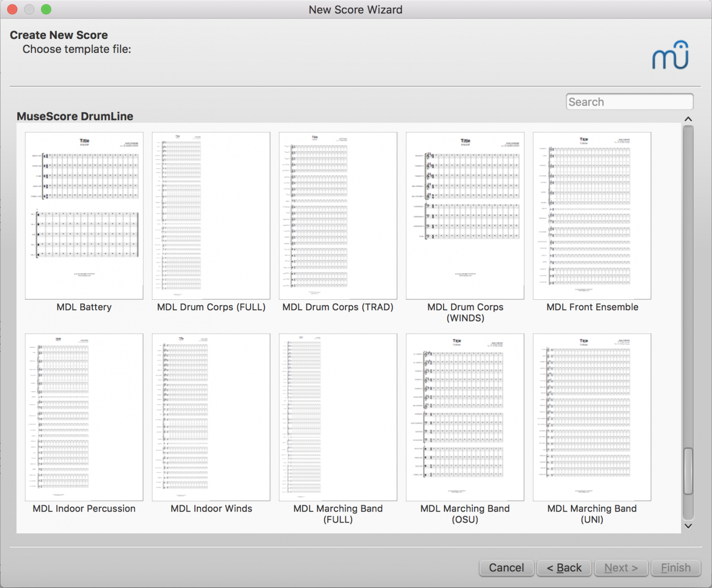712x588 pixels.
Task: Go back with the < Back button
Action: (564, 568)
